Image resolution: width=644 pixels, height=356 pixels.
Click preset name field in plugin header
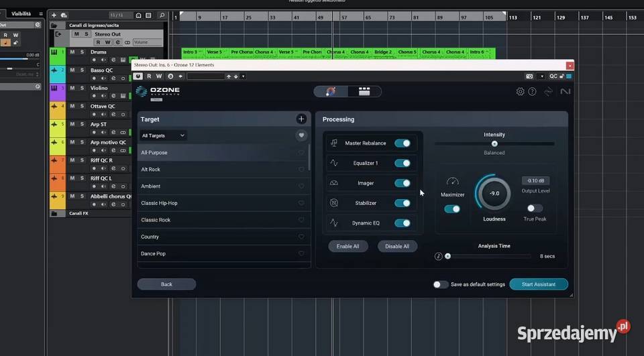pyautogui.click(x=206, y=76)
